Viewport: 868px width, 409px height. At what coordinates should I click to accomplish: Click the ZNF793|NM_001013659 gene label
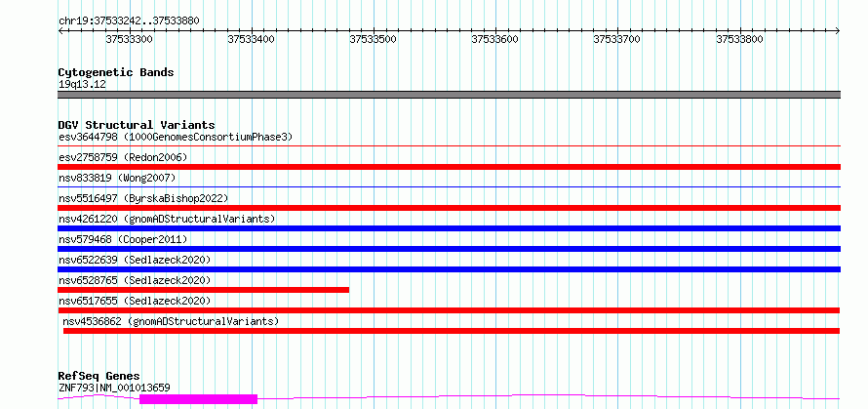(x=114, y=388)
